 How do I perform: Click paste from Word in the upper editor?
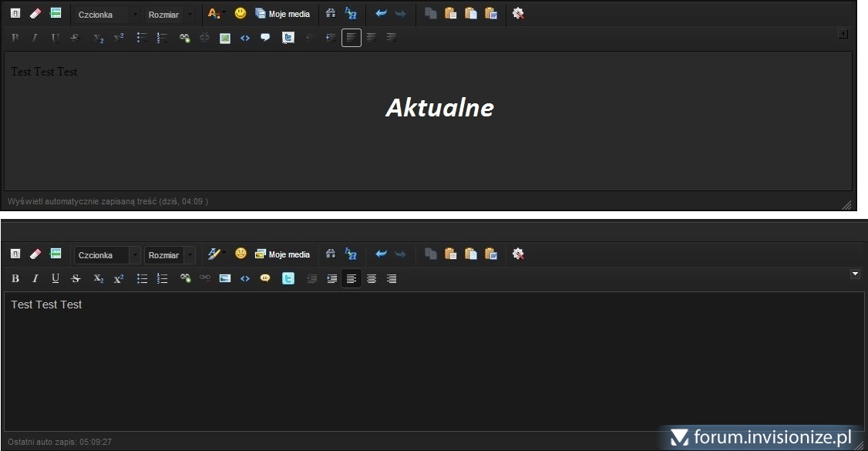click(x=491, y=13)
